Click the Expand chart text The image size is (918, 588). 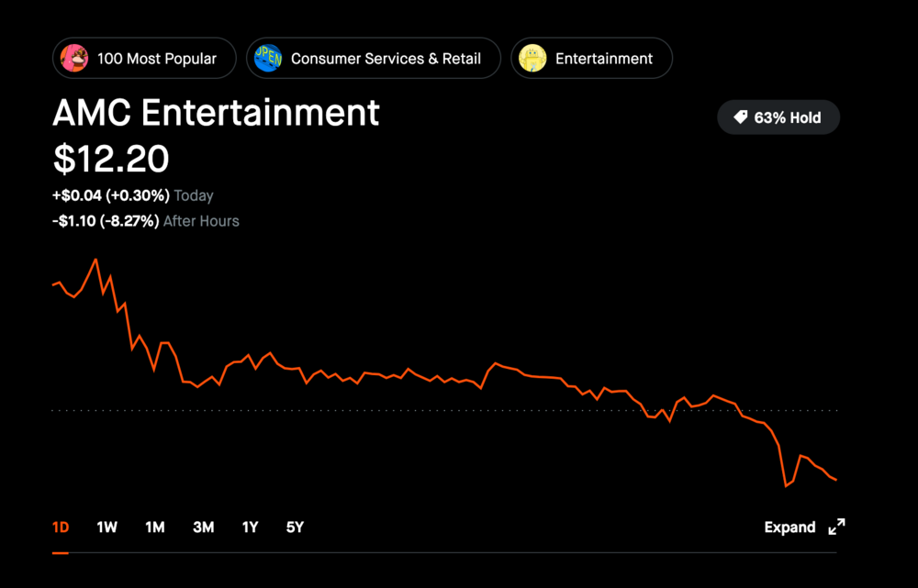click(x=789, y=527)
